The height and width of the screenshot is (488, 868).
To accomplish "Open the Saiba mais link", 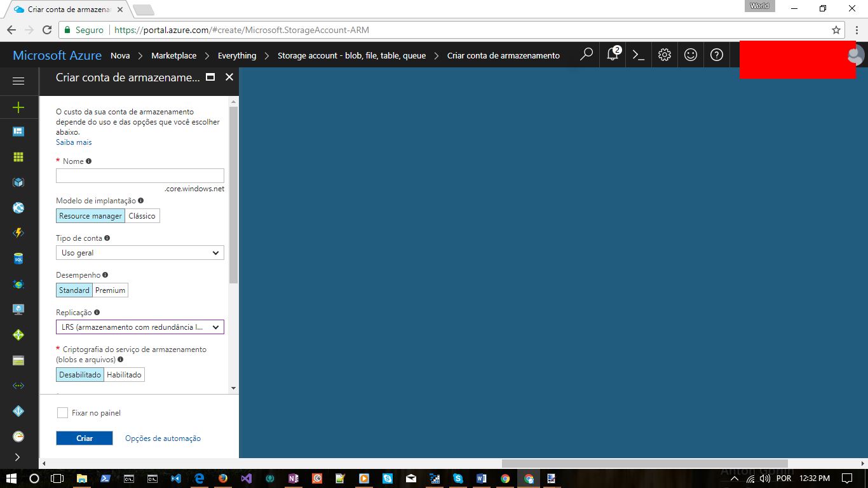I will point(74,142).
